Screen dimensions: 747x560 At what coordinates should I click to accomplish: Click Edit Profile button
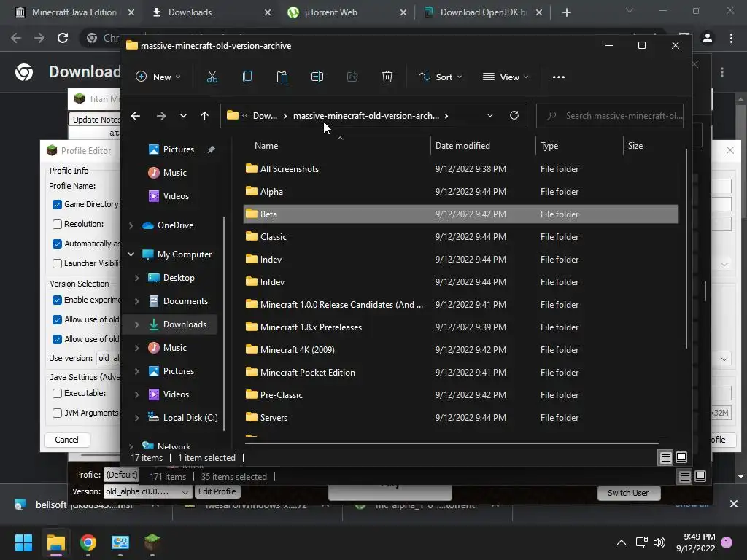point(217,491)
